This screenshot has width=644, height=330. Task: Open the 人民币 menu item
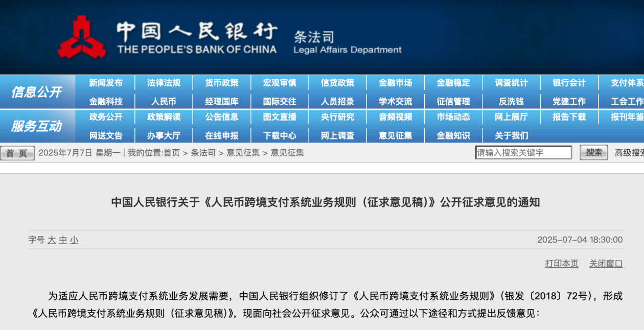click(164, 102)
